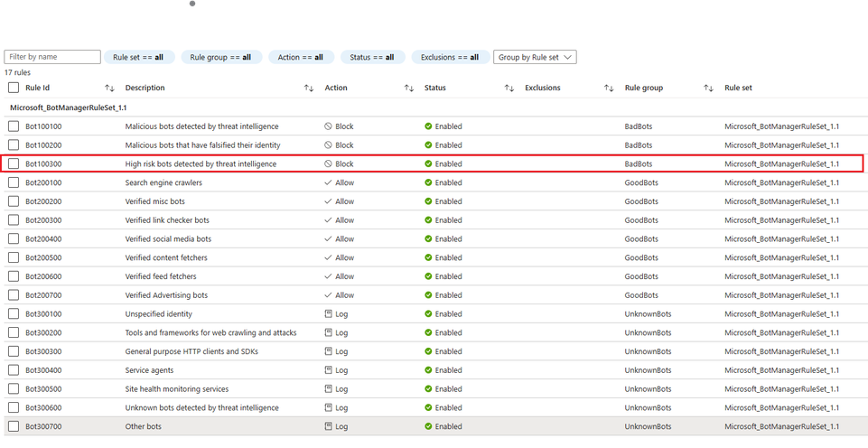The height and width of the screenshot is (448, 868).
Task: Sort by Action column arrows
Action: click(409, 88)
